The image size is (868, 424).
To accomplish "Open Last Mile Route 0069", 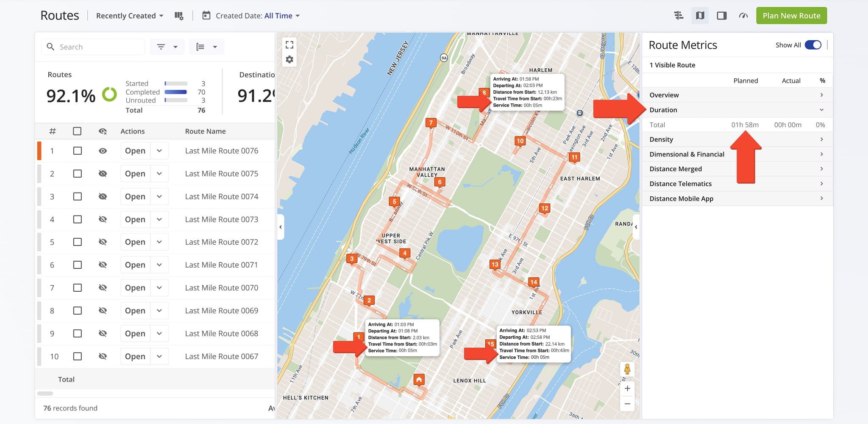I will pos(135,311).
